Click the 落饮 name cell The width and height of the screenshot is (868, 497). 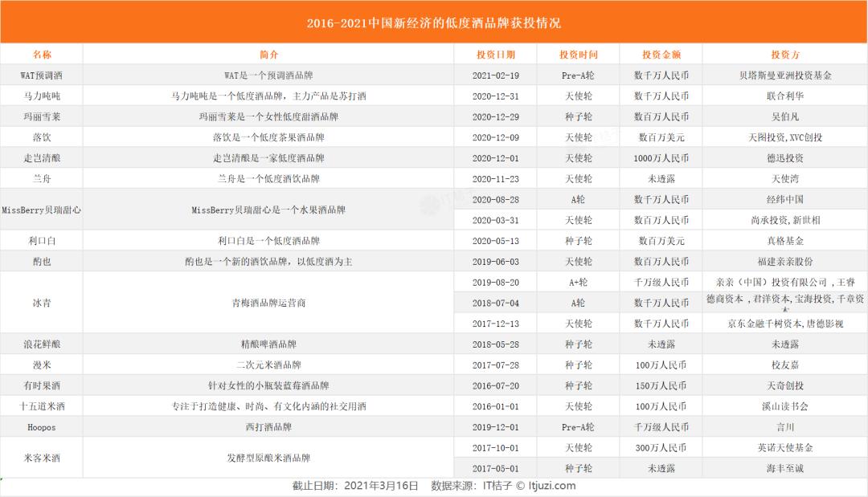[42, 137]
